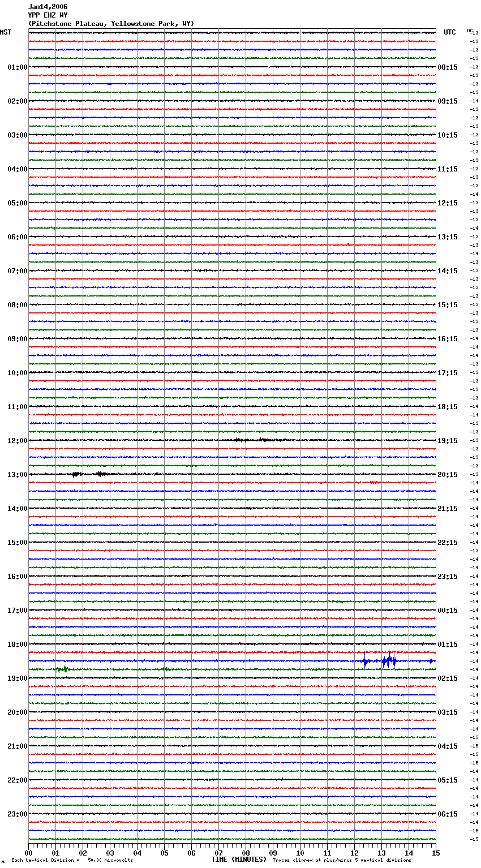The image size is (481, 868).
Task: Click the 04:15 UTC time label
Action: pos(448,746)
